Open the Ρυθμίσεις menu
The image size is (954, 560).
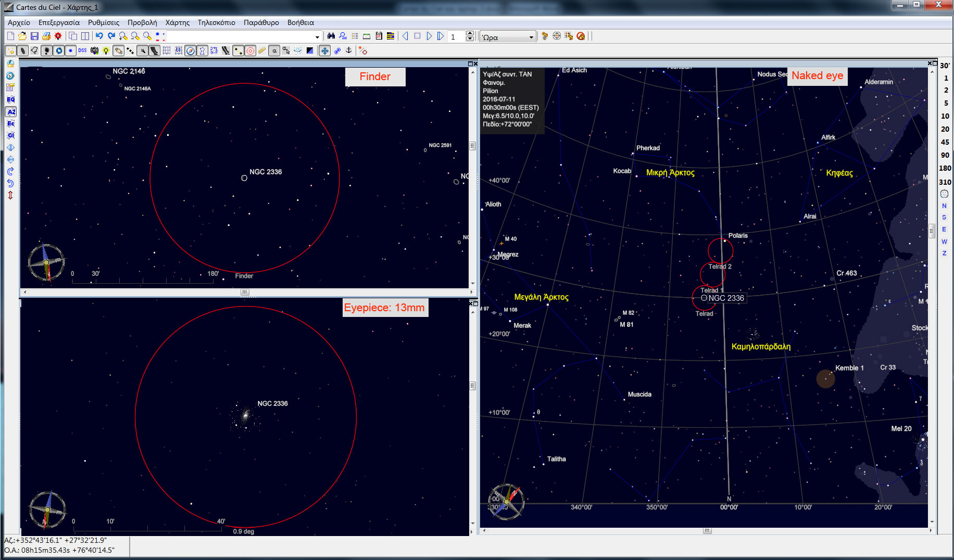click(x=103, y=22)
